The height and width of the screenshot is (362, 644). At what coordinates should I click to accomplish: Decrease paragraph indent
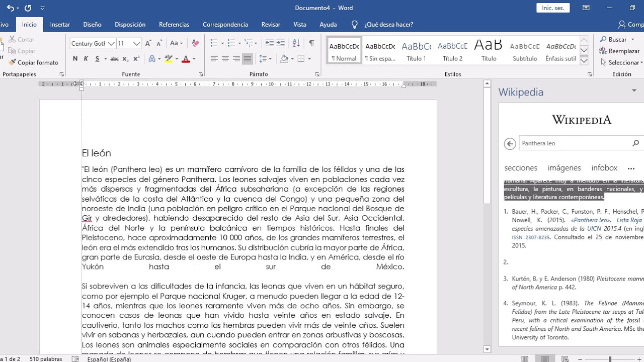(269, 44)
